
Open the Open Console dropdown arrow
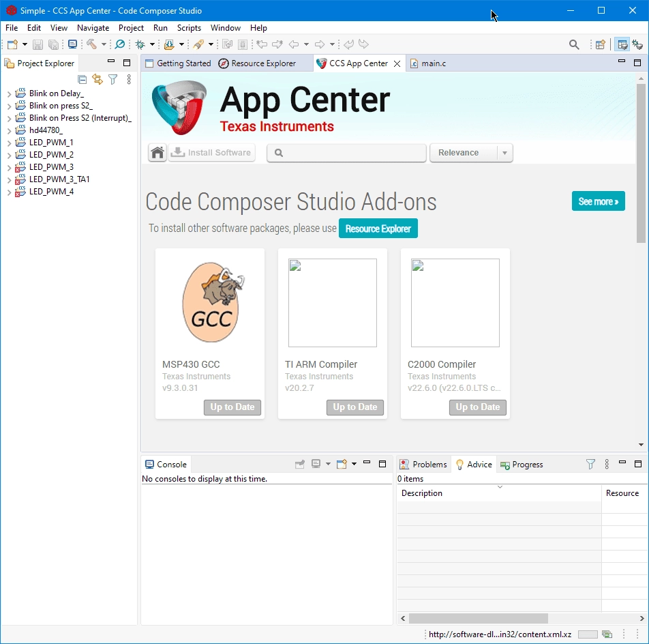(354, 464)
